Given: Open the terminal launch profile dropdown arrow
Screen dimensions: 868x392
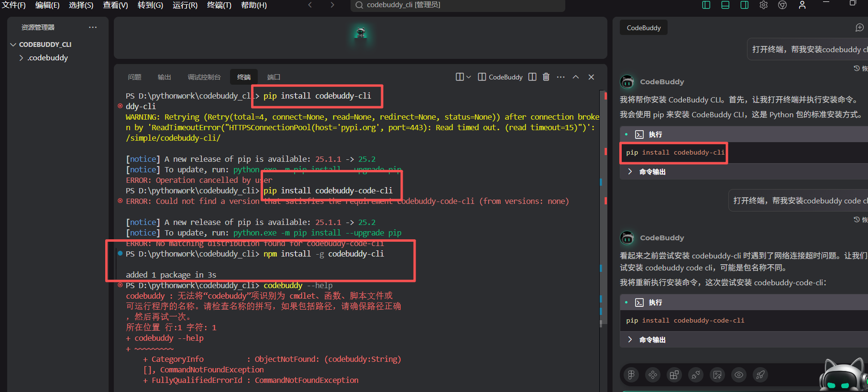Looking at the screenshot, I should pos(469,77).
